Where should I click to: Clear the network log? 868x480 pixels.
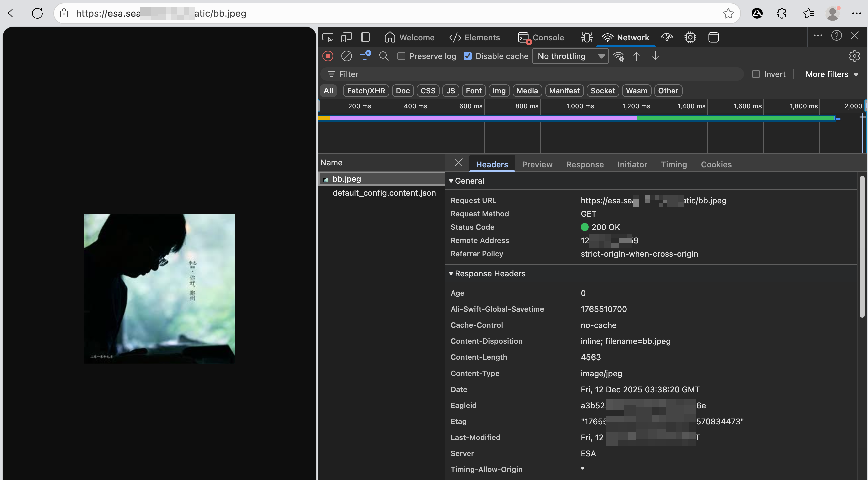(346, 56)
